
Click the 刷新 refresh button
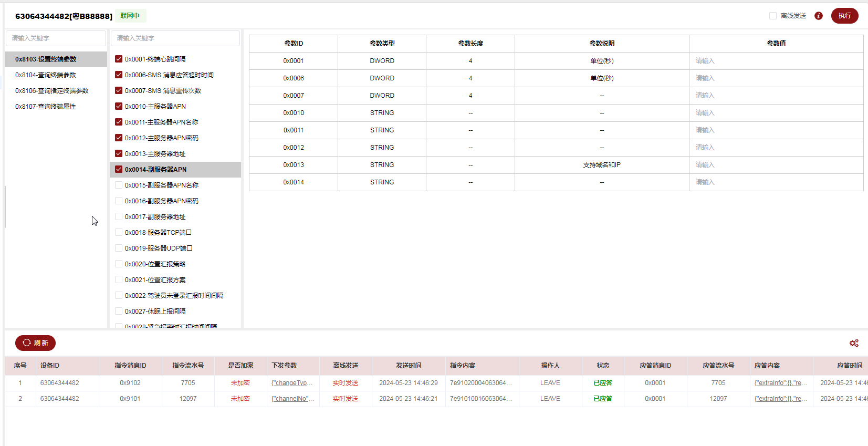35,343
